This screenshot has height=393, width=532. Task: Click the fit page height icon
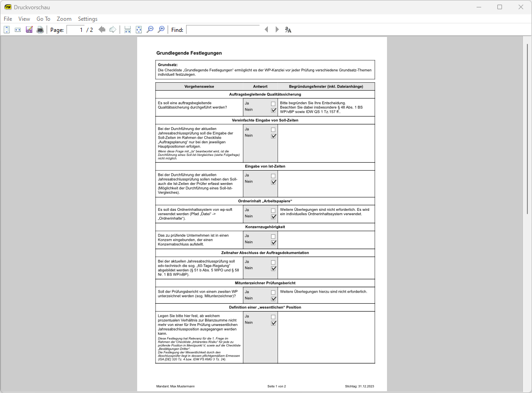6,30
